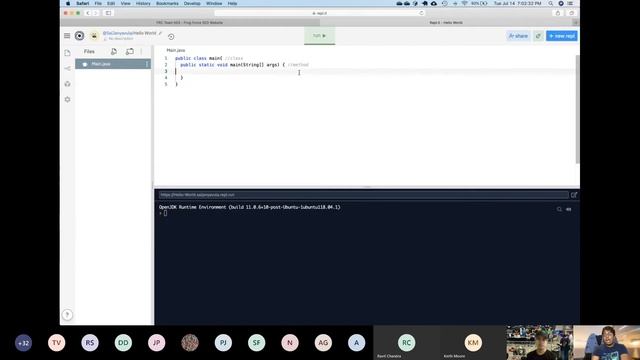
Task: Open the user avatar next to the repl name
Action: coord(94,36)
